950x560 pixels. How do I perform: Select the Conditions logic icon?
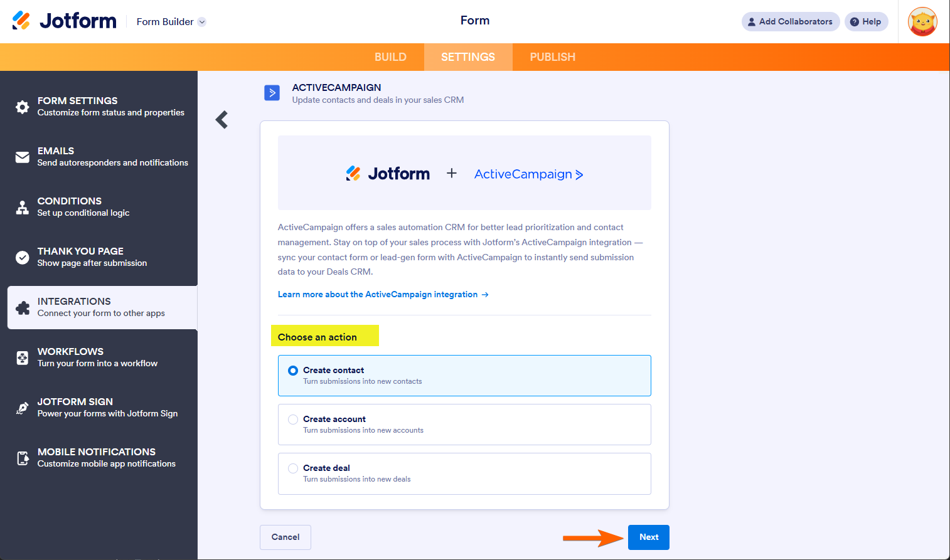pyautogui.click(x=23, y=207)
